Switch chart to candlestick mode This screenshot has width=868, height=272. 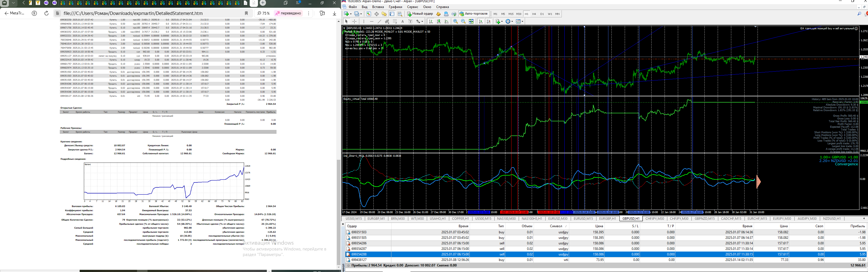click(x=439, y=22)
